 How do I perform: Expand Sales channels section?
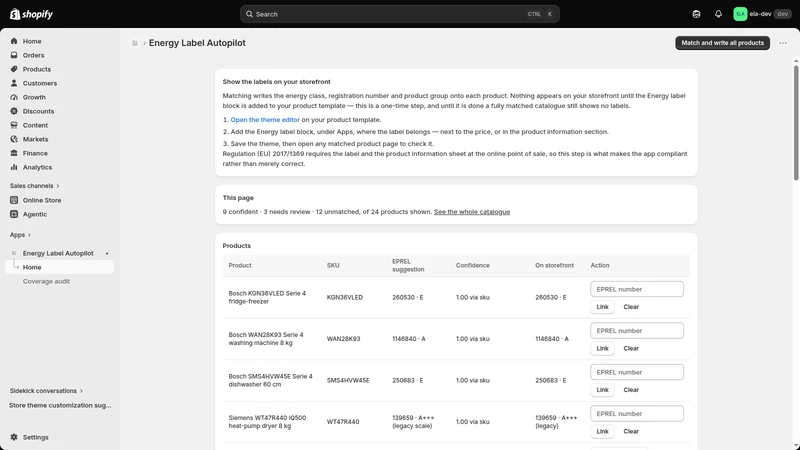(x=35, y=186)
